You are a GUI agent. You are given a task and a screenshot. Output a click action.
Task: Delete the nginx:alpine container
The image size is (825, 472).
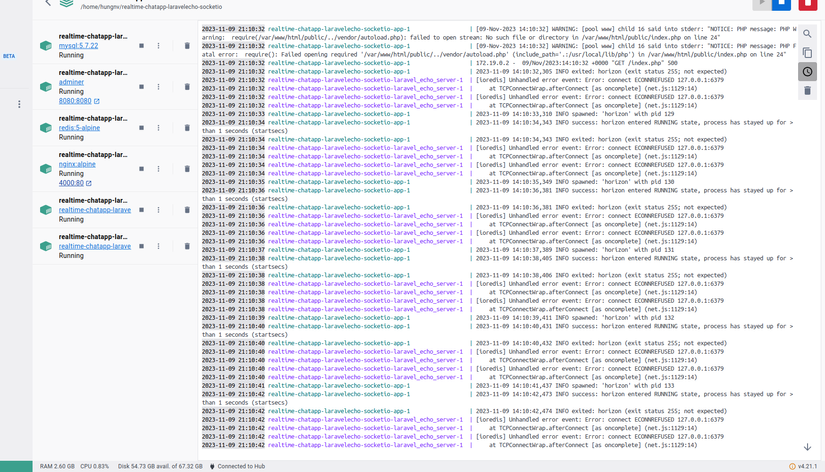click(187, 169)
